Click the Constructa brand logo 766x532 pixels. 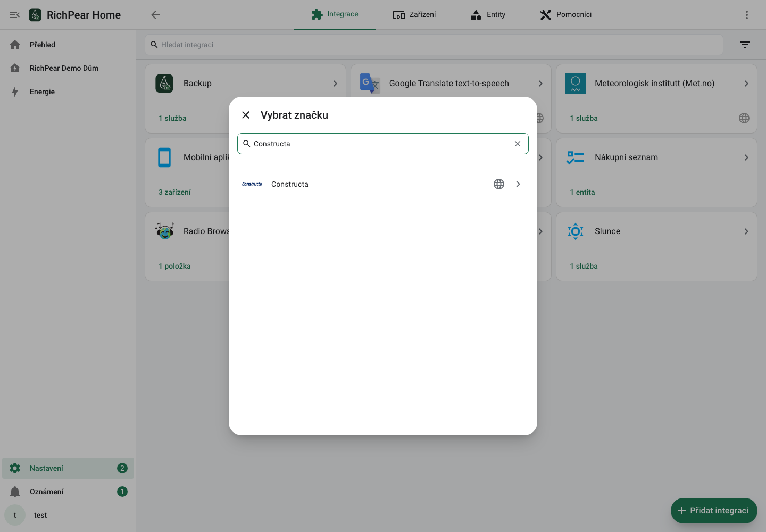click(252, 184)
